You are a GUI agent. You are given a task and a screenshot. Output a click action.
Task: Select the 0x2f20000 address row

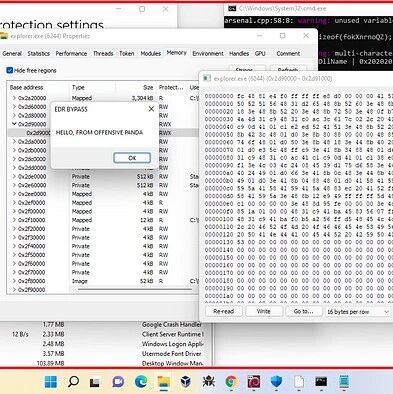tap(32, 229)
